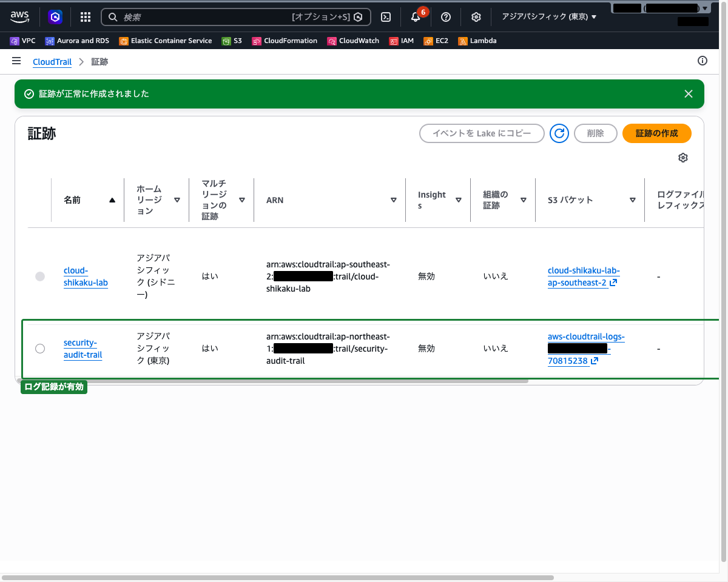Open the account menu dropdown arrow
Screen dimensions: 728x582
(x=705, y=8)
